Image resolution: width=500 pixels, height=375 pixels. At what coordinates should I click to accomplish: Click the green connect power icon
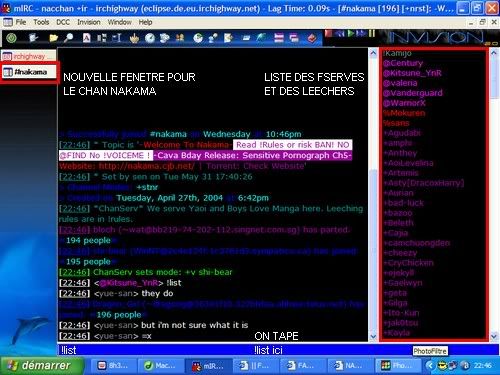click(12, 38)
